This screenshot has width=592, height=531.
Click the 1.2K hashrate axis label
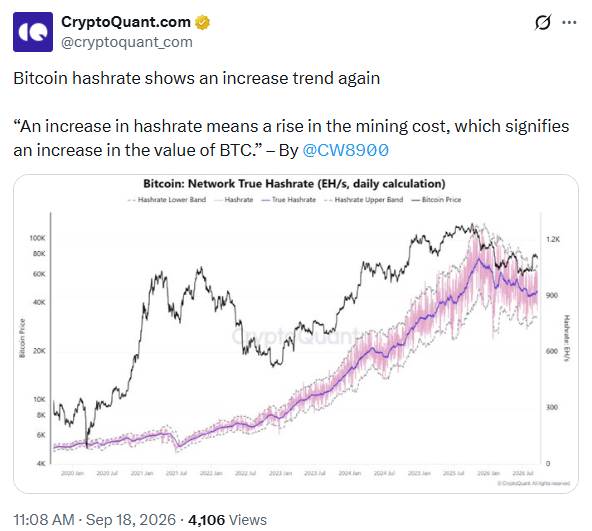[x=553, y=239]
